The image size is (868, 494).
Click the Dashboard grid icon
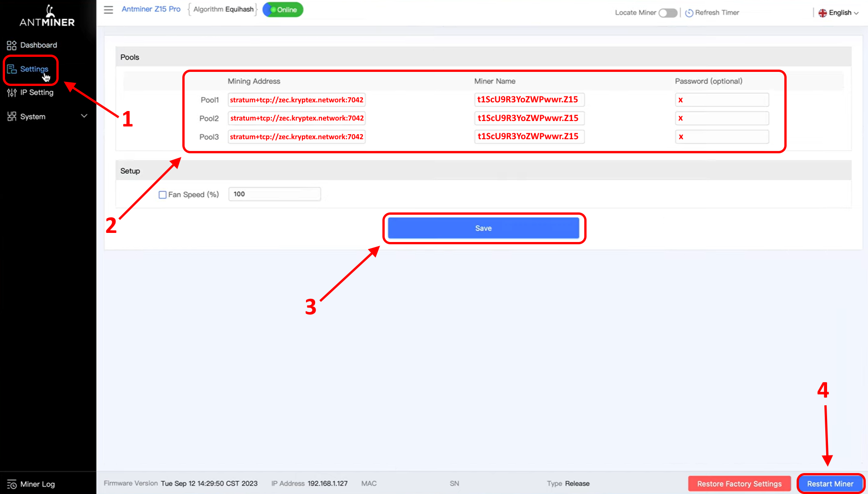click(11, 45)
